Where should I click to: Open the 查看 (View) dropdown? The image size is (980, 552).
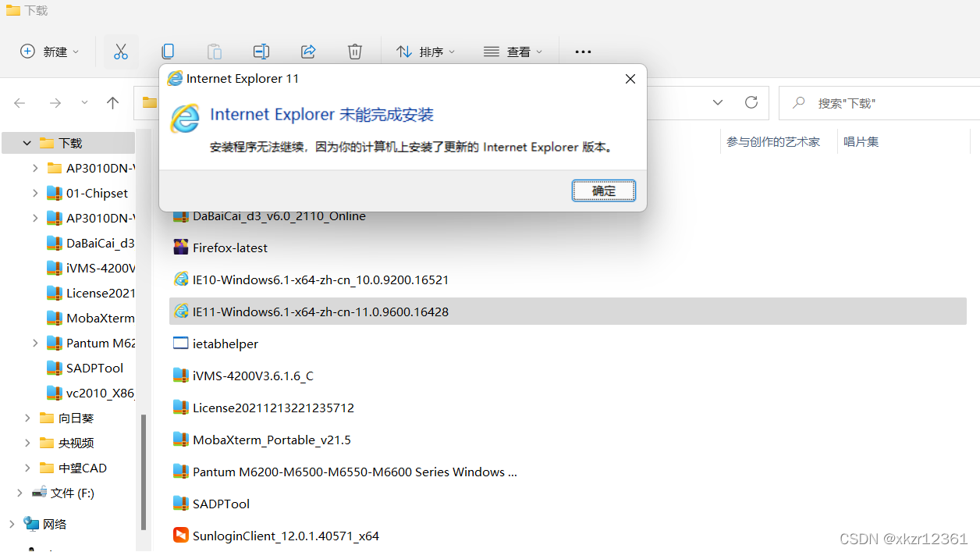tap(513, 52)
